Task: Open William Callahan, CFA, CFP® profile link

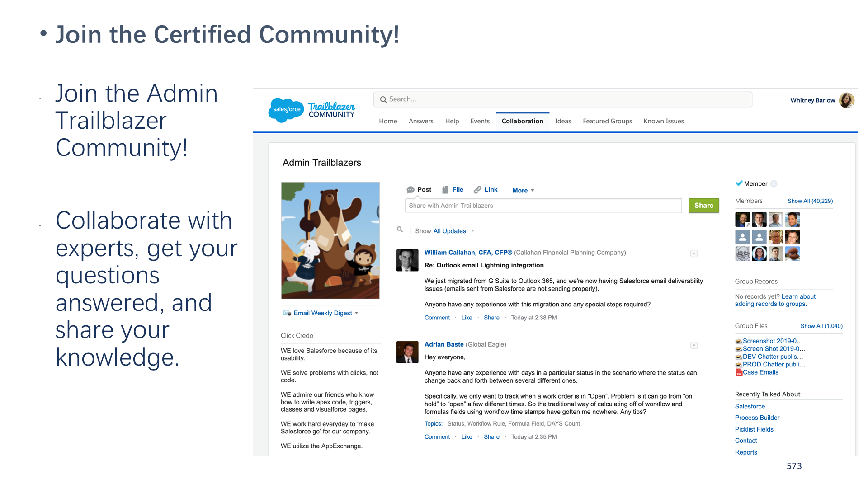Action: click(468, 253)
